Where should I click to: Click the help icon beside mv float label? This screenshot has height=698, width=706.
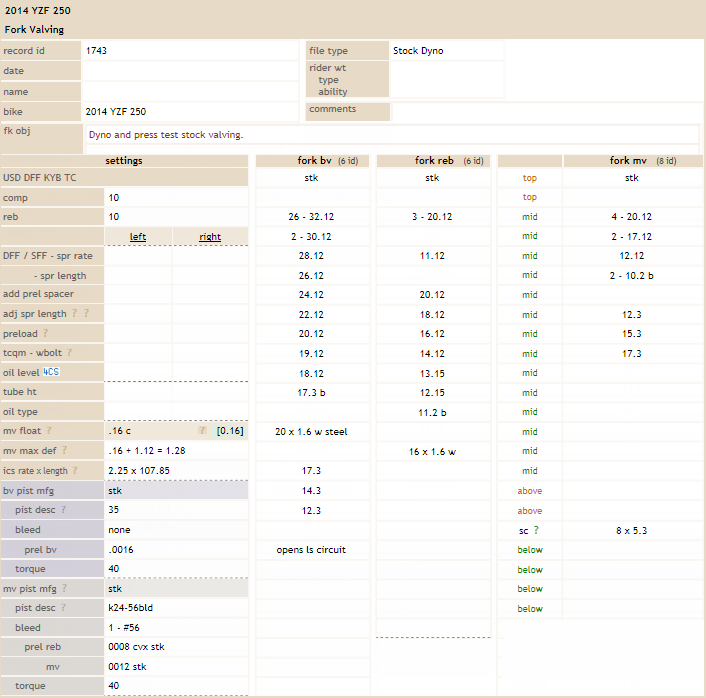tap(48, 431)
